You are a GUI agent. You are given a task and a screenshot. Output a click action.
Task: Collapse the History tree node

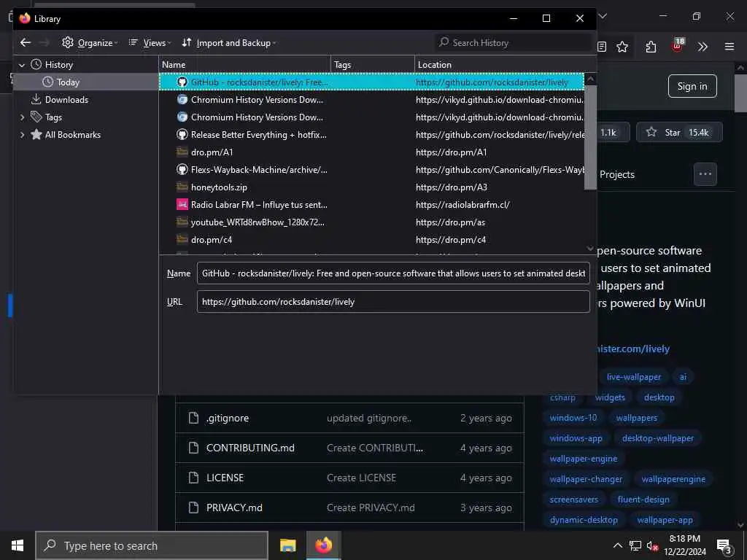(x=22, y=65)
